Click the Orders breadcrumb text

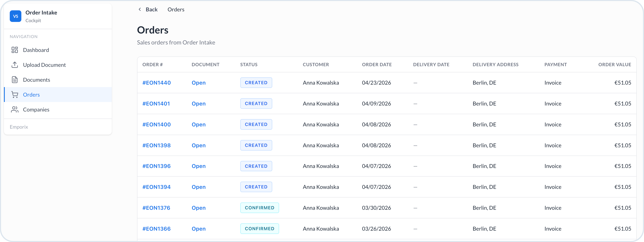176,10
